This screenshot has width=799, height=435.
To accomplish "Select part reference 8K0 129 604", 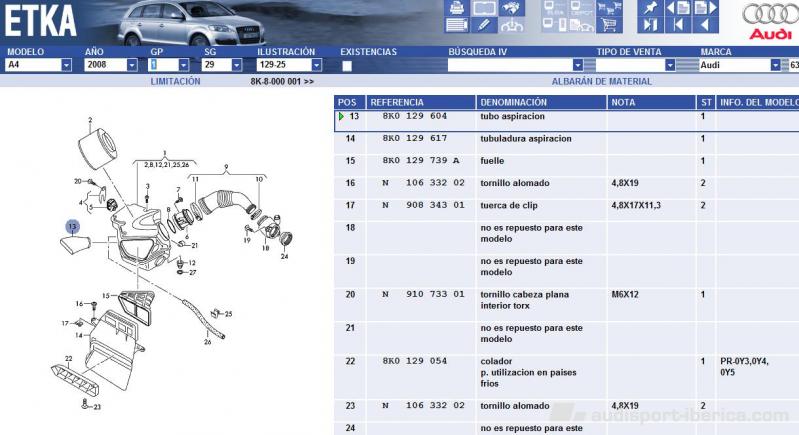I will click(x=415, y=116).
